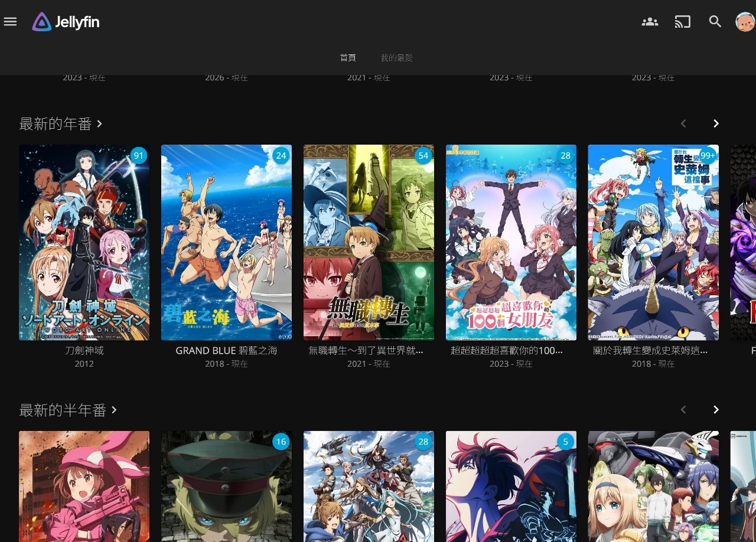Screen dimensions: 756x542
Task: Click the GRAND BLUE 碧藍之海 title
Action: click(226, 351)
